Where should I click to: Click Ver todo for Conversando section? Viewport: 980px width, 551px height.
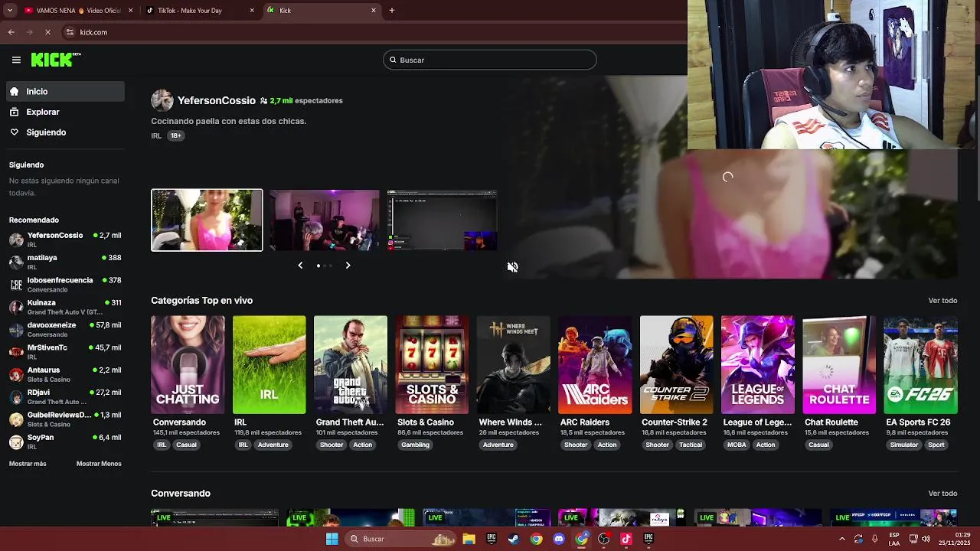pyautogui.click(x=942, y=494)
